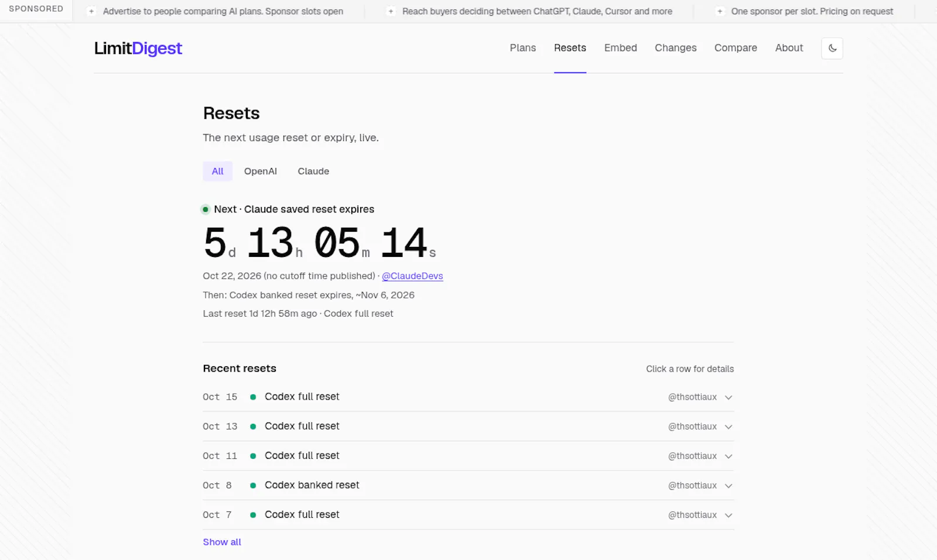
Task: Filter resets by Claude
Action: point(313,171)
